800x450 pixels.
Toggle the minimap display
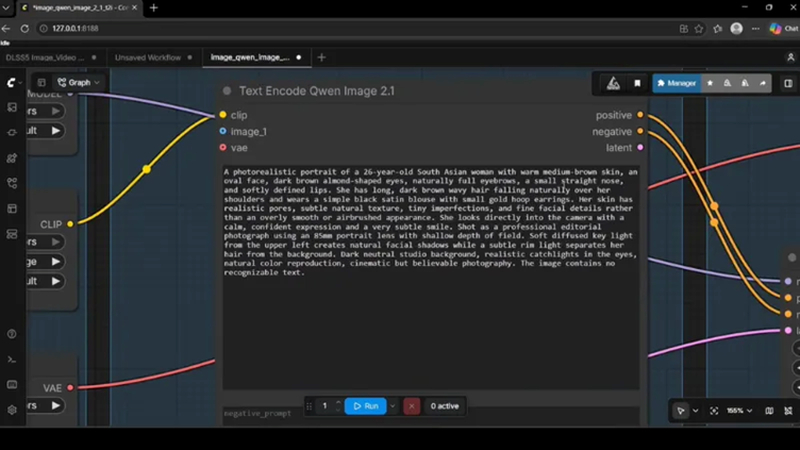769,411
